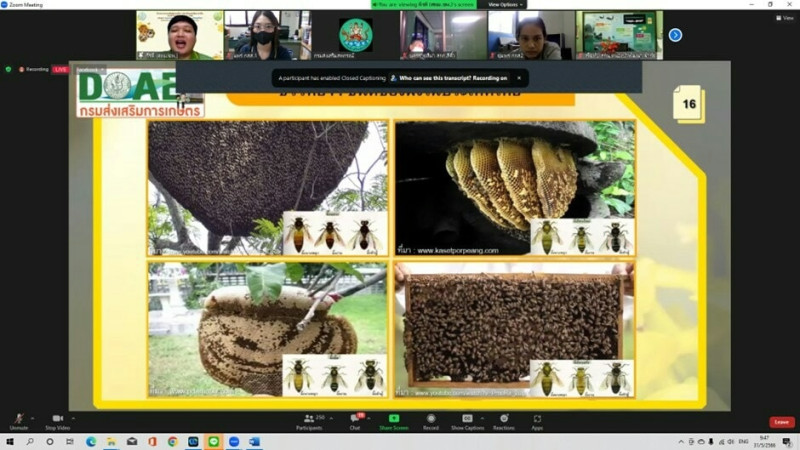The image size is (800, 450).
Task: Select the presenter's video thumbnail
Action: 180,35
